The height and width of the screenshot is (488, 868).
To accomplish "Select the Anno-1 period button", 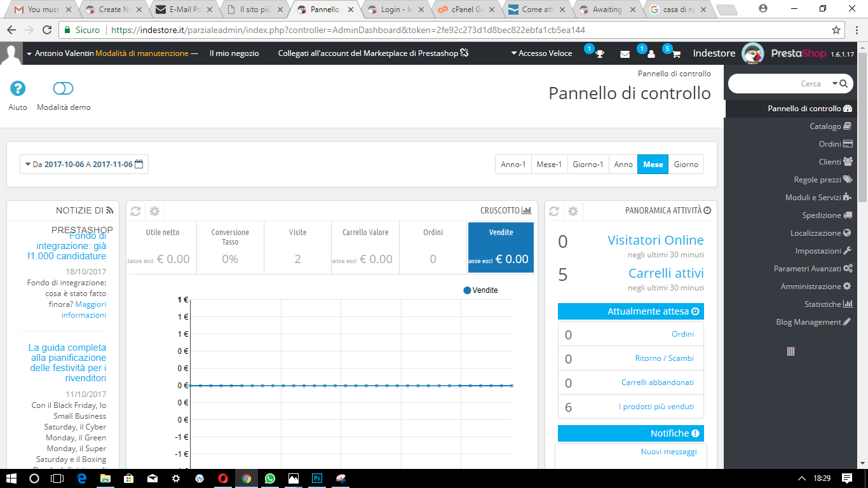I will 513,165.
